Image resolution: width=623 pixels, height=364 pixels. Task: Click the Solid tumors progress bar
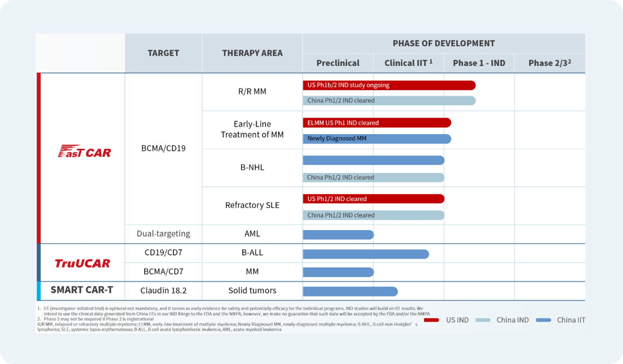[x=350, y=291]
